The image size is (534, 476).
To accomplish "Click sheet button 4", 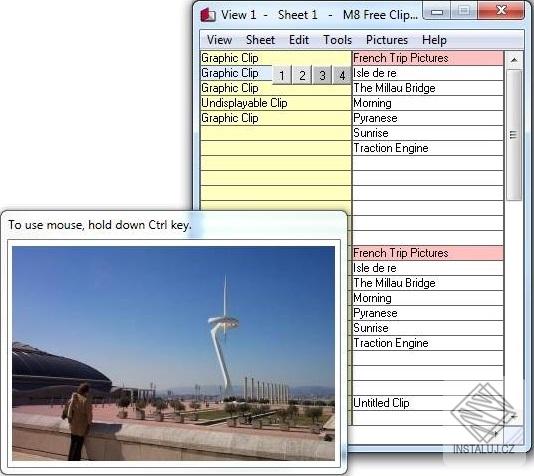I will point(342,75).
